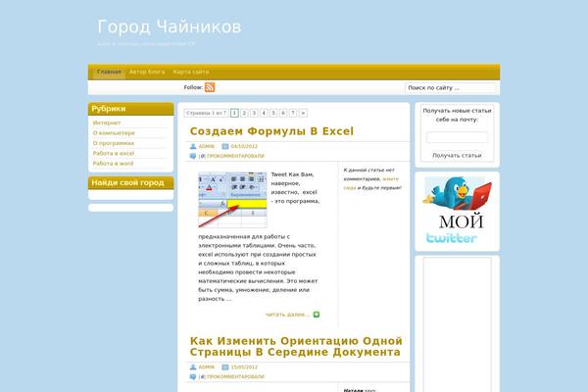
Task: Open the Excel formula screenshot thumbnail
Action: pyautogui.click(x=232, y=200)
